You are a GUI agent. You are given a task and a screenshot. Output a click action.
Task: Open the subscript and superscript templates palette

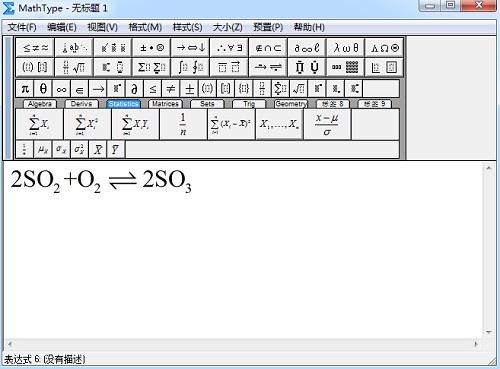[x=113, y=67]
